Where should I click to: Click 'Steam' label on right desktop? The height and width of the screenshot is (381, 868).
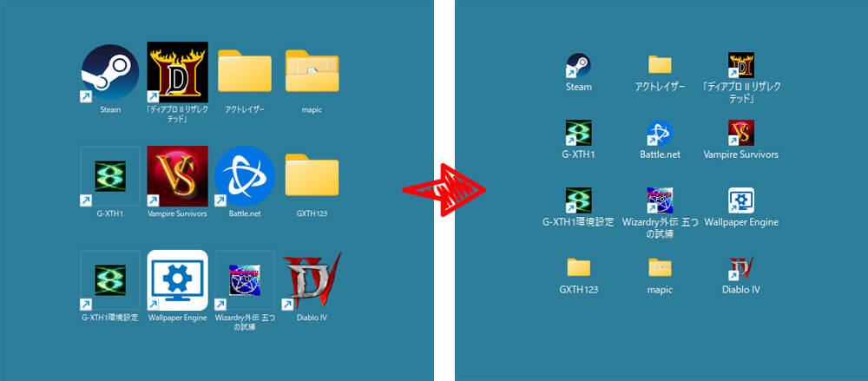click(578, 87)
